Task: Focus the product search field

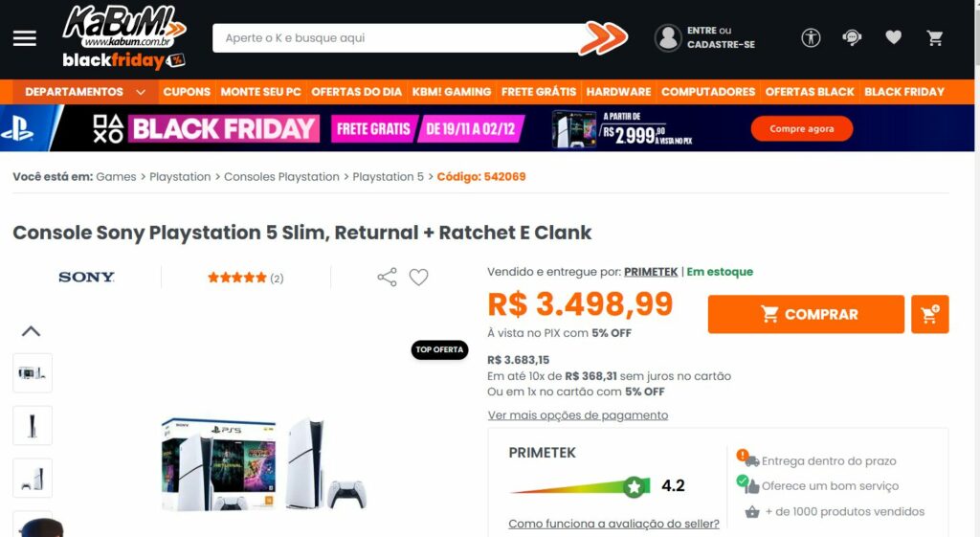Action: (x=397, y=38)
